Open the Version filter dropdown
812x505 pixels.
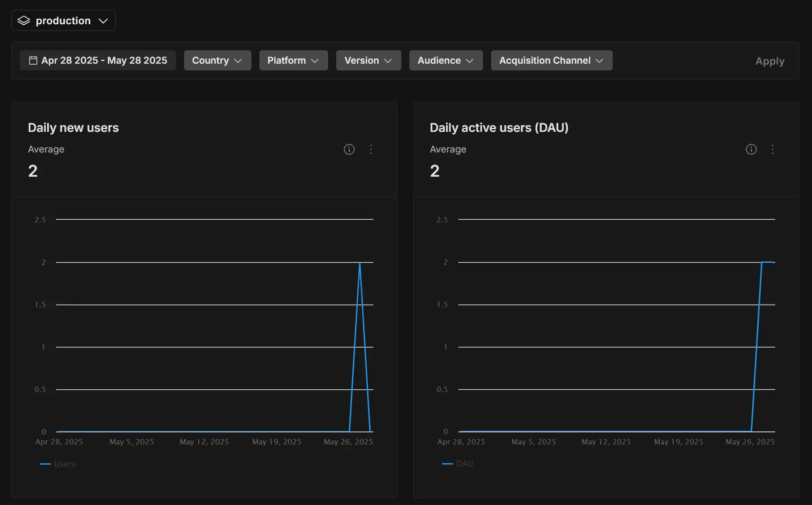pyautogui.click(x=369, y=60)
